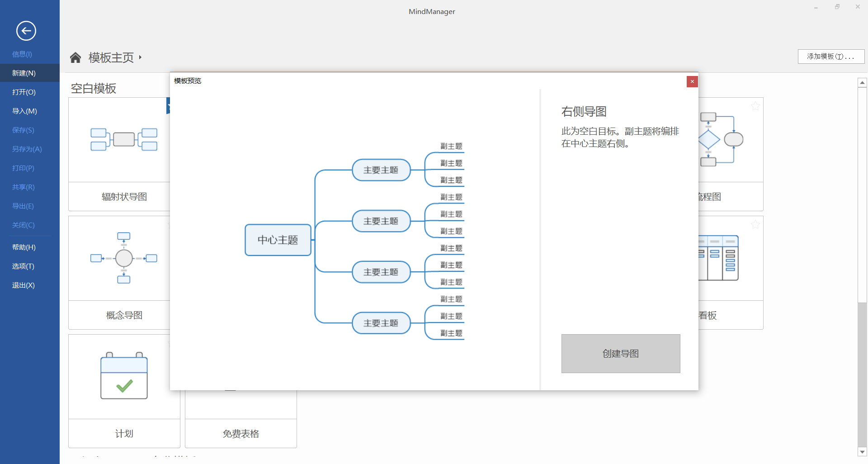Image resolution: width=868 pixels, height=464 pixels.
Task: Open the 概念导图 template thumbnail
Action: point(124,258)
